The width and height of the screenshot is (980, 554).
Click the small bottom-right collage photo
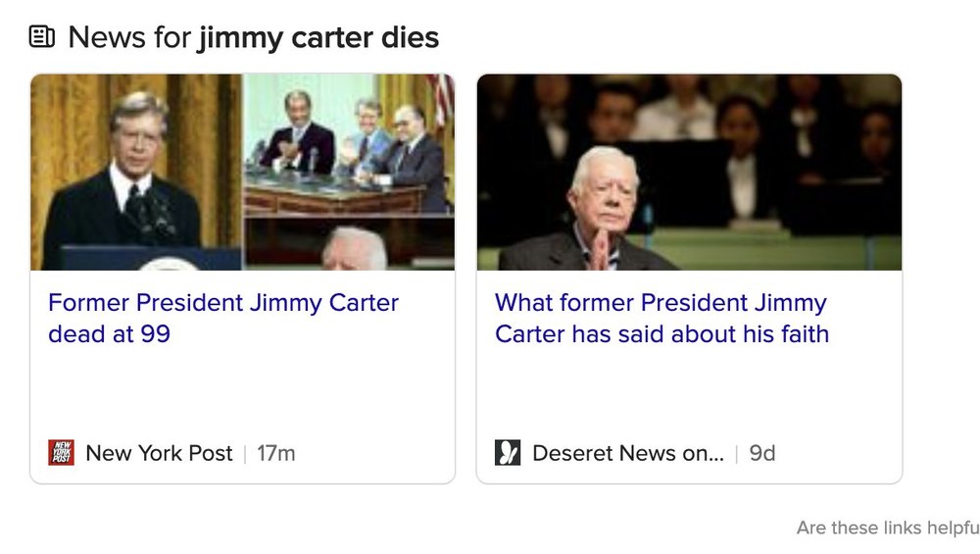349,244
